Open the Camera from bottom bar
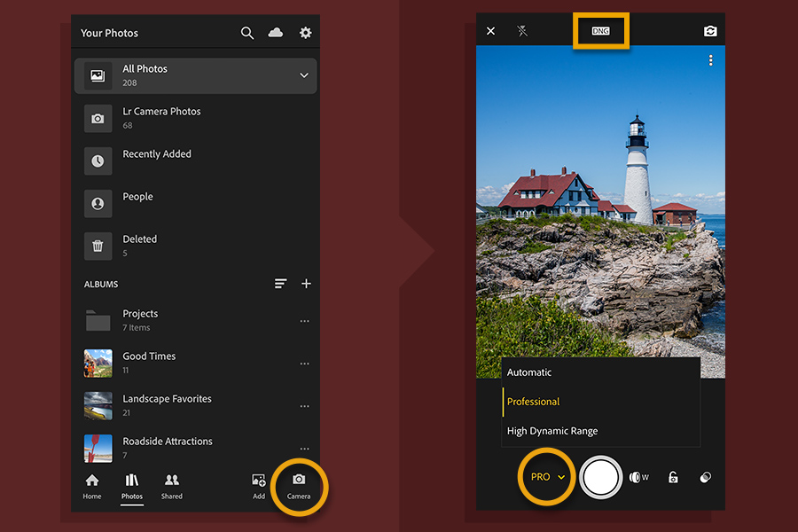The width and height of the screenshot is (798, 532). pyautogui.click(x=299, y=486)
